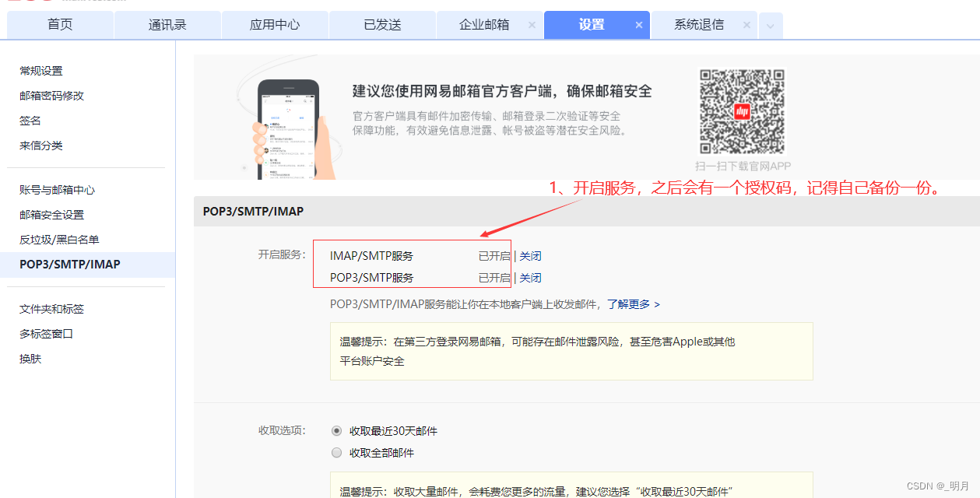Open 邮箱安全设置
Image resolution: width=980 pixels, height=498 pixels.
[x=51, y=215]
